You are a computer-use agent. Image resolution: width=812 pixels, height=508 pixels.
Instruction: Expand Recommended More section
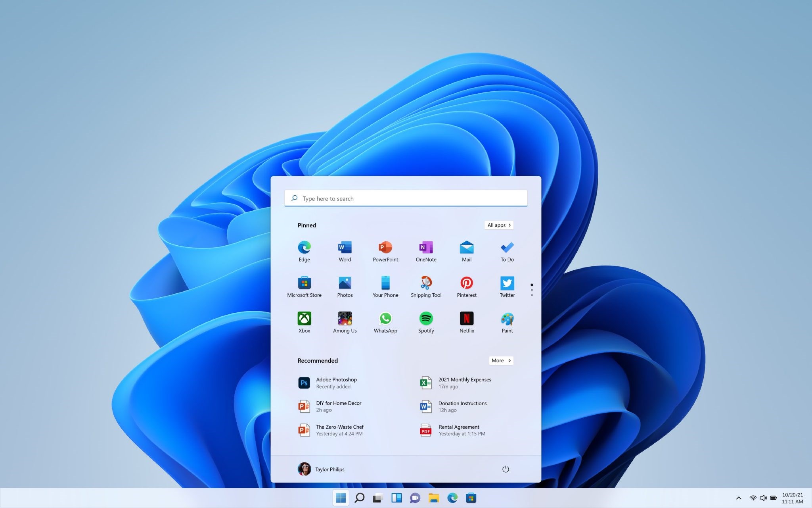coord(500,360)
